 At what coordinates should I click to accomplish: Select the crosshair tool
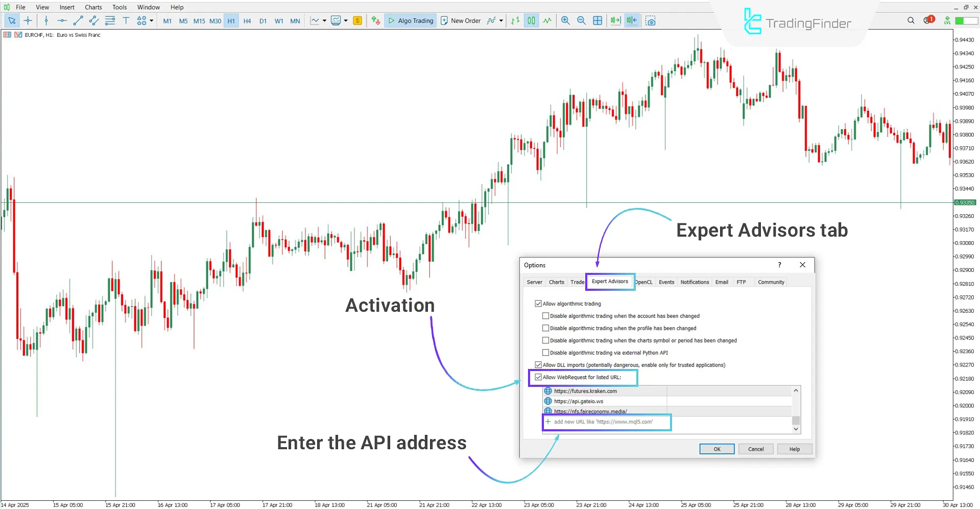[x=28, y=21]
